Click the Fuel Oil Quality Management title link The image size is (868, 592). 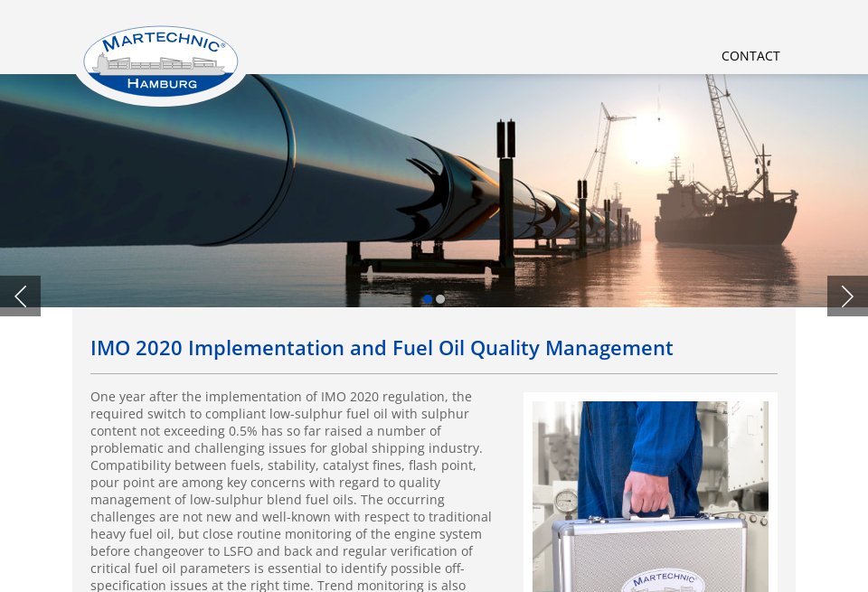pyautogui.click(x=382, y=347)
